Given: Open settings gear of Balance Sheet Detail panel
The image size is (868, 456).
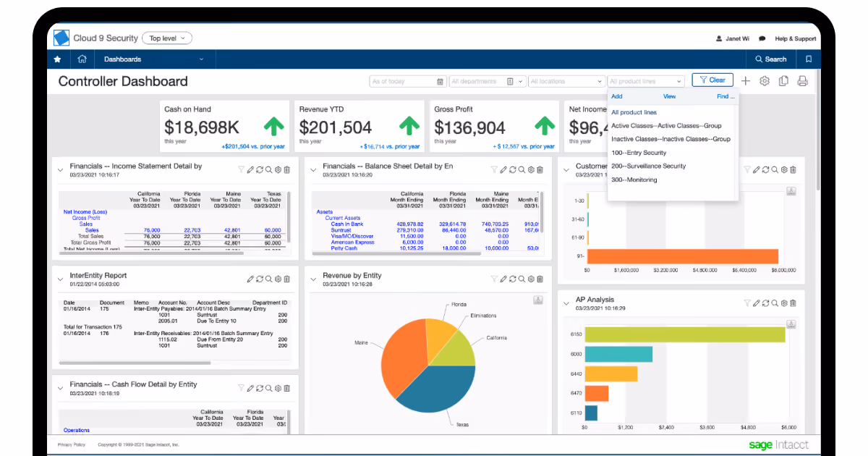Looking at the screenshot, I should pos(530,169).
